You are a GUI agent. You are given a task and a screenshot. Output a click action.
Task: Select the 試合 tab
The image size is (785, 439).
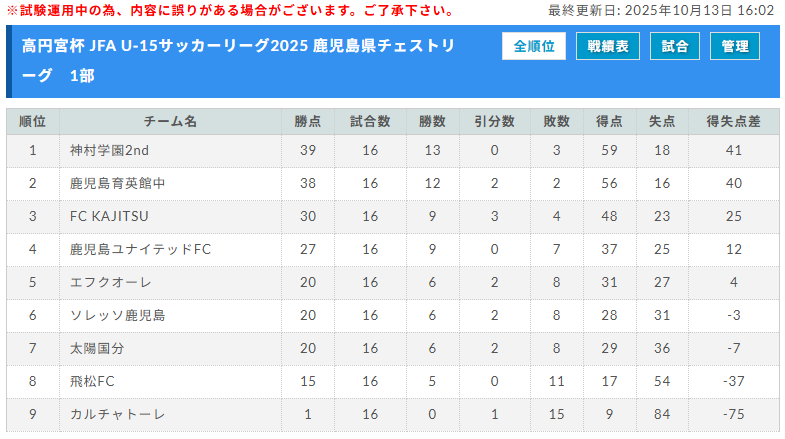coord(675,47)
